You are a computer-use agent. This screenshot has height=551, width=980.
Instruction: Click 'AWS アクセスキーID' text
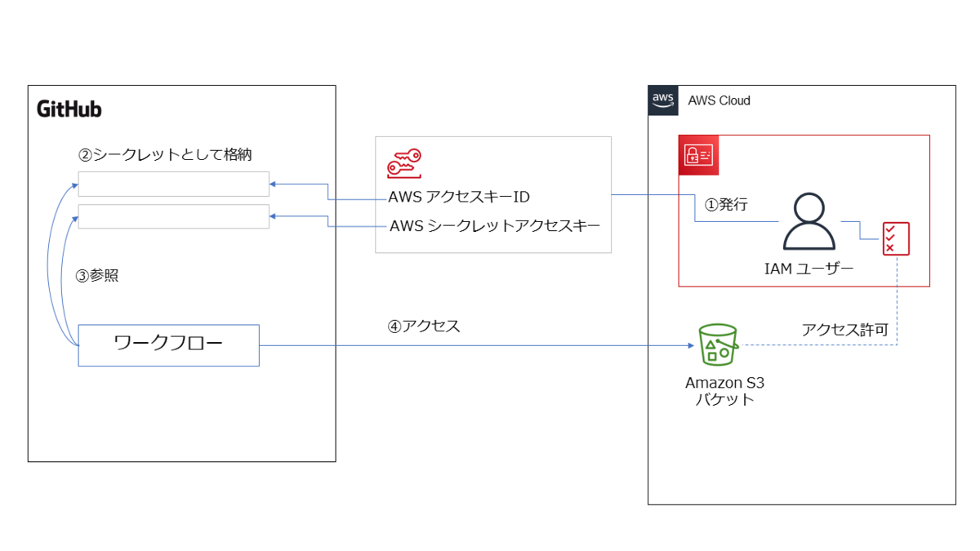coord(460,198)
